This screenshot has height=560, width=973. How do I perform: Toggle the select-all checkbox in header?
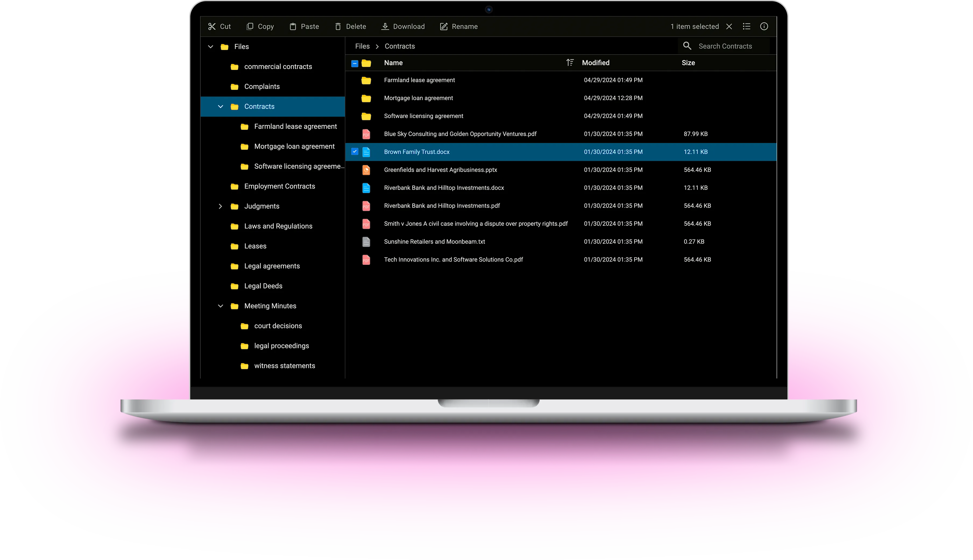coord(355,63)
